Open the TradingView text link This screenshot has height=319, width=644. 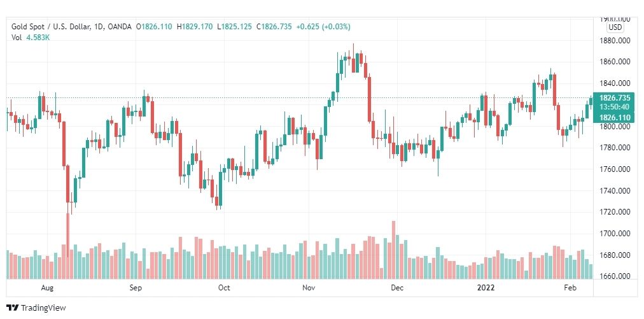click(x=43, y=308)
